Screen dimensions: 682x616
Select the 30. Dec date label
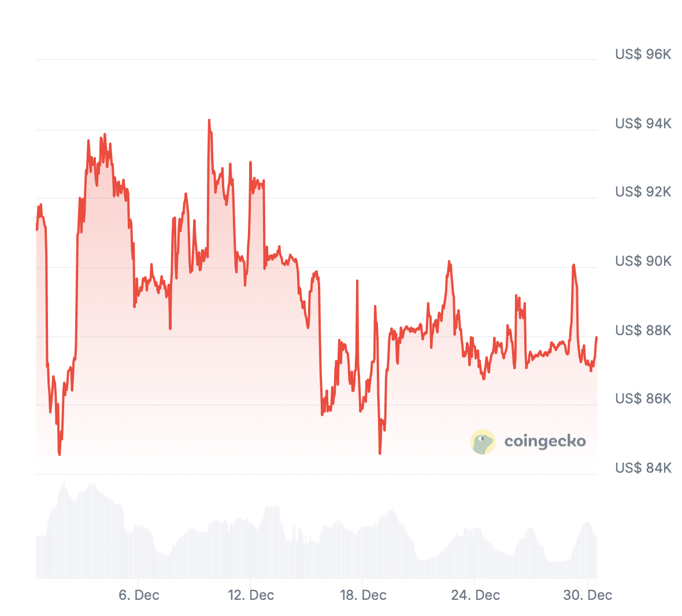(x=587, y=595)
